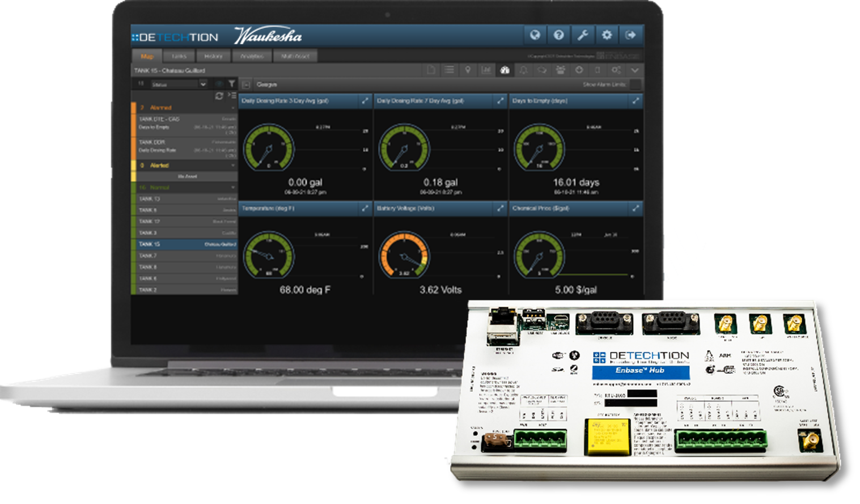Click the Temperature gauge dial

click(269, 255)
